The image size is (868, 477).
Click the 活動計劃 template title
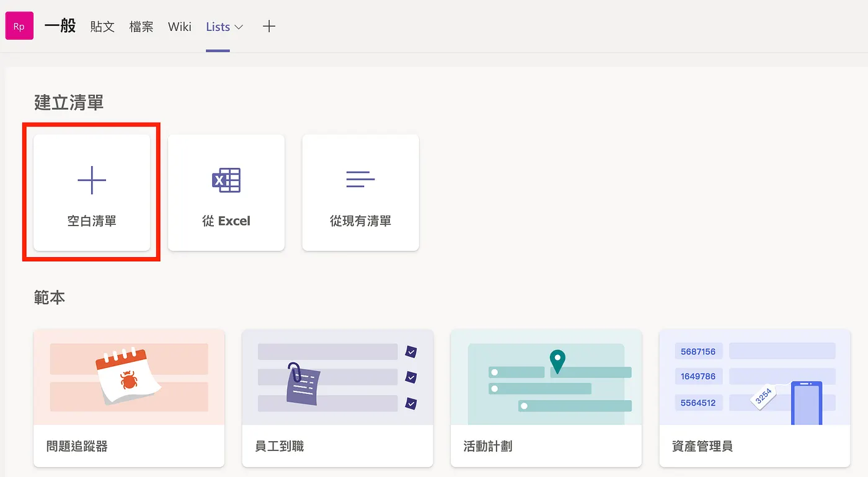click(x=488, y=446)
